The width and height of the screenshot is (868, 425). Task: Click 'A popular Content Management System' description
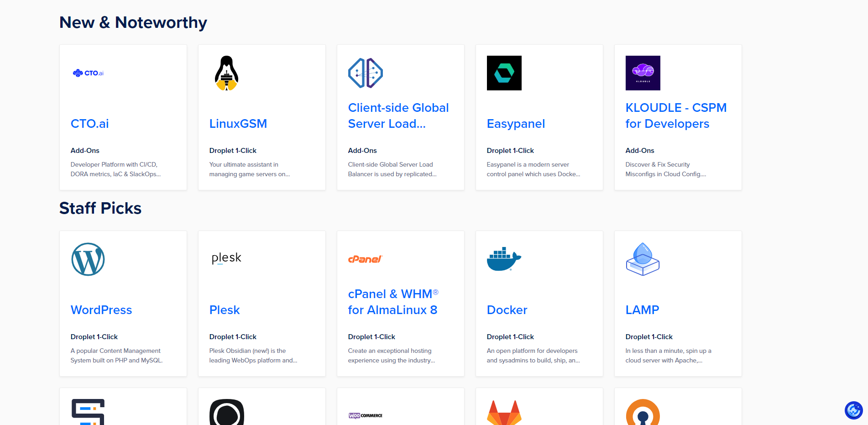tap(116, 356)
